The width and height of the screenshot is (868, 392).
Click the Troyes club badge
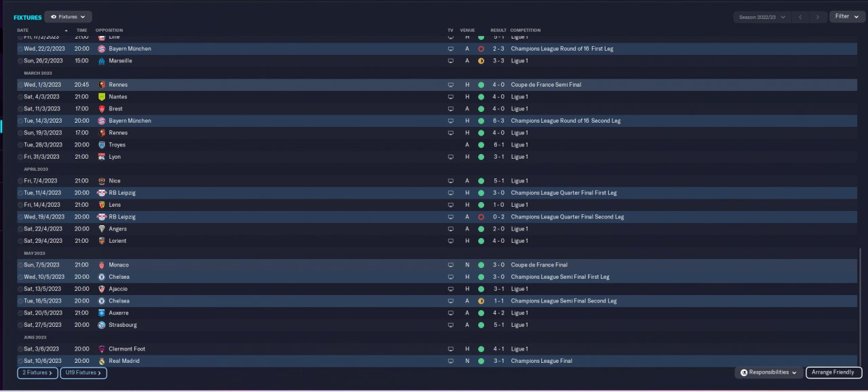click(x=102, y=144)
